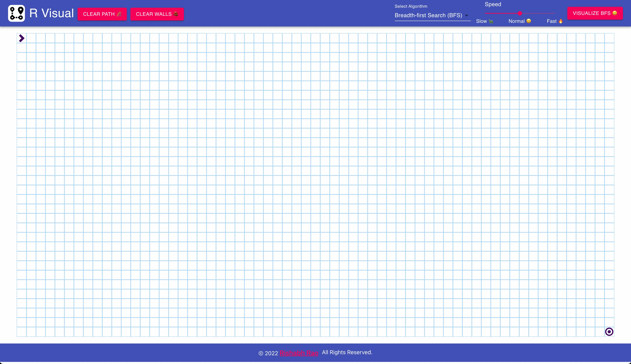The height and width of the screenshot is (364, 631).
Task: Set speed to Slow label
Action: pyautogui.click(x=485, y=21)
